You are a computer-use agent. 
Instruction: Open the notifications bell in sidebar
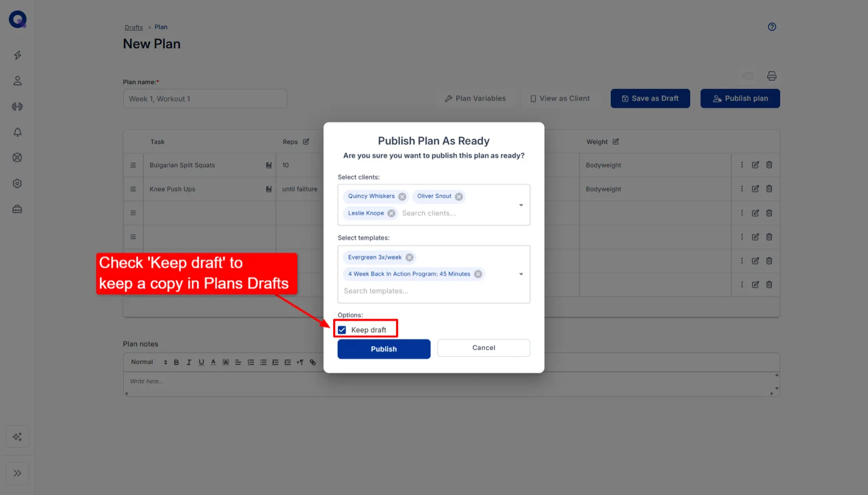point(17,132)
